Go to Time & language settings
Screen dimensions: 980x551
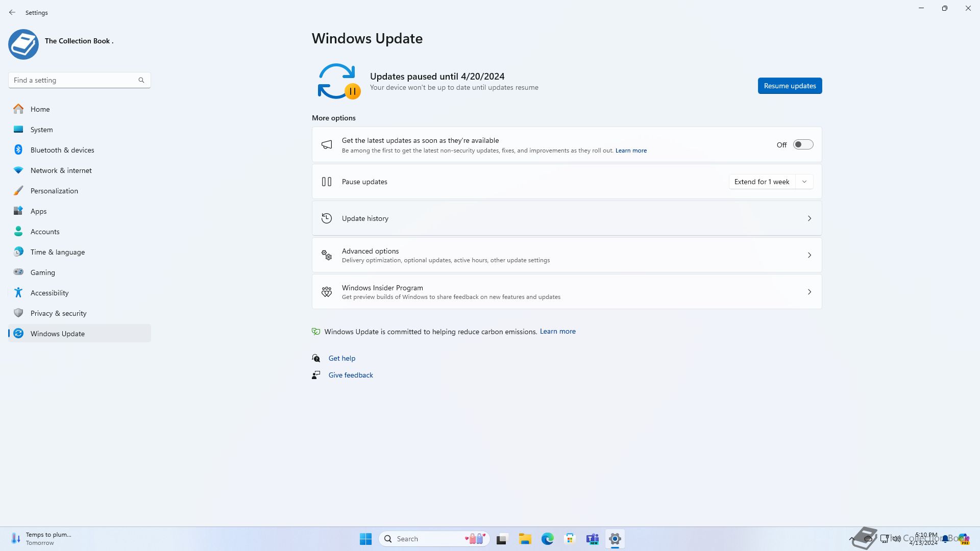pyautogui.click(x=79, y=252)
